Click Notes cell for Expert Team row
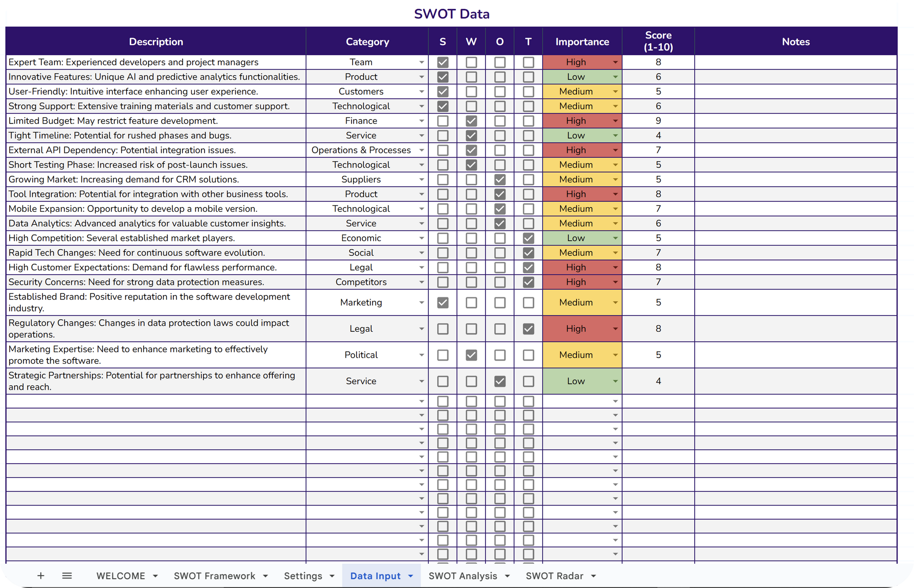The image size is (914, 588). [x=796, y=62]
